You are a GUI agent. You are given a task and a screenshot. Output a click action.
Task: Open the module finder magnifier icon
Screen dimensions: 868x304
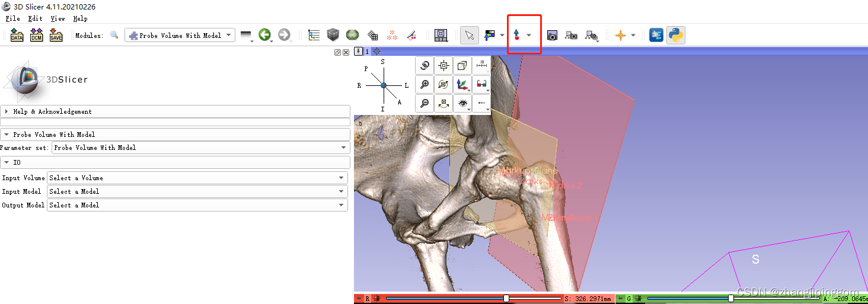coord(114,36)
